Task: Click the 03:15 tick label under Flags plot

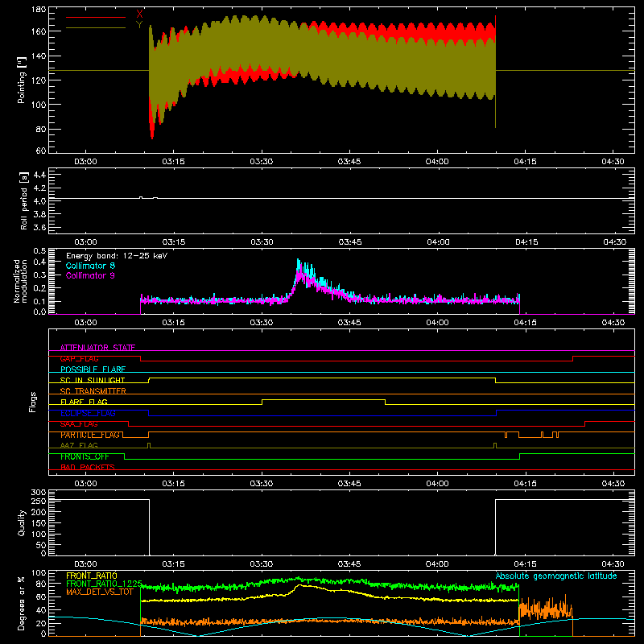Action: tap(173, 484)
